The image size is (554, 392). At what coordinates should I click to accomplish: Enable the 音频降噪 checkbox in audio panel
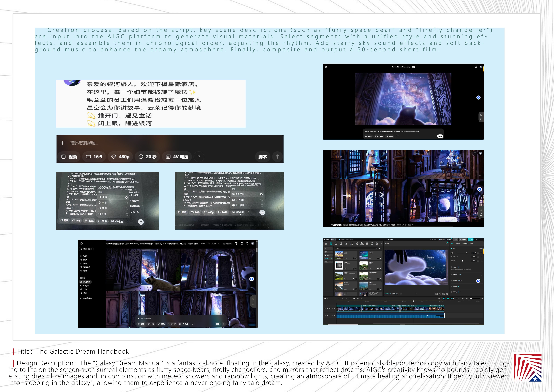click(x=451, y=286)
